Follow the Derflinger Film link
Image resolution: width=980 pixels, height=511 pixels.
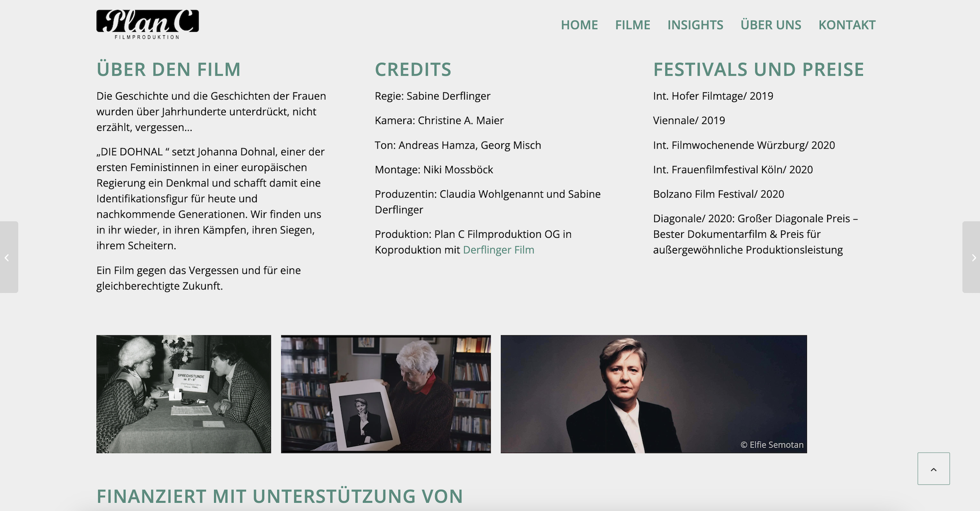pos(498,250)
